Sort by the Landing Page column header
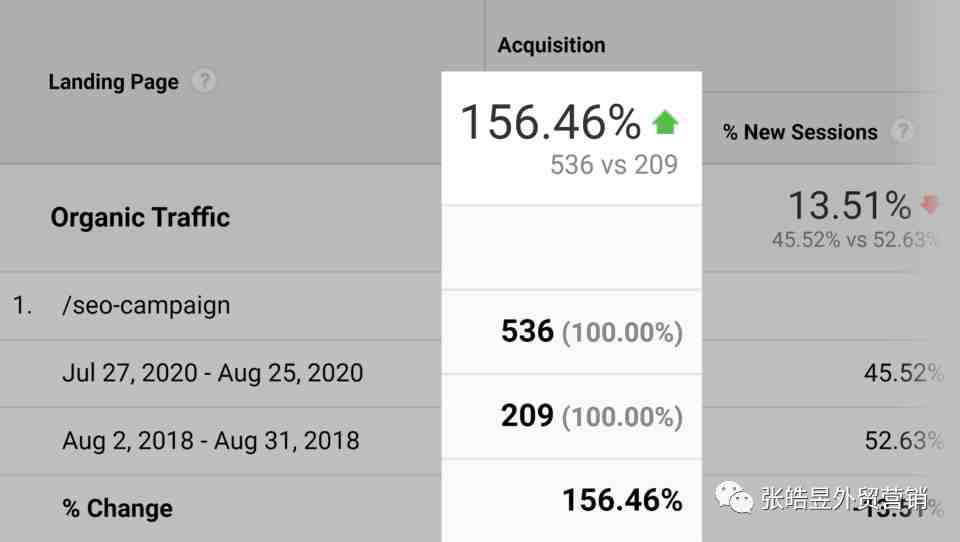Viewport: 960px width, 542px height. click(113, 82)
